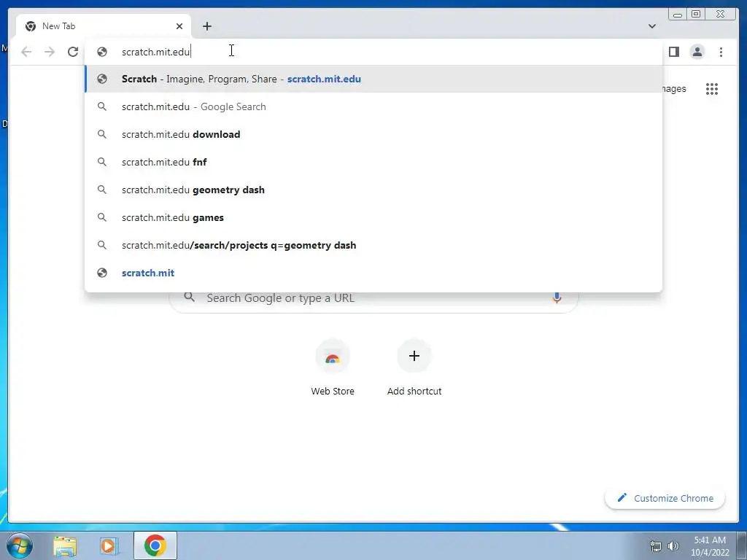Go back with the back arrow
Viewport: 747px width, 560px height.
[x=26, y=52]
